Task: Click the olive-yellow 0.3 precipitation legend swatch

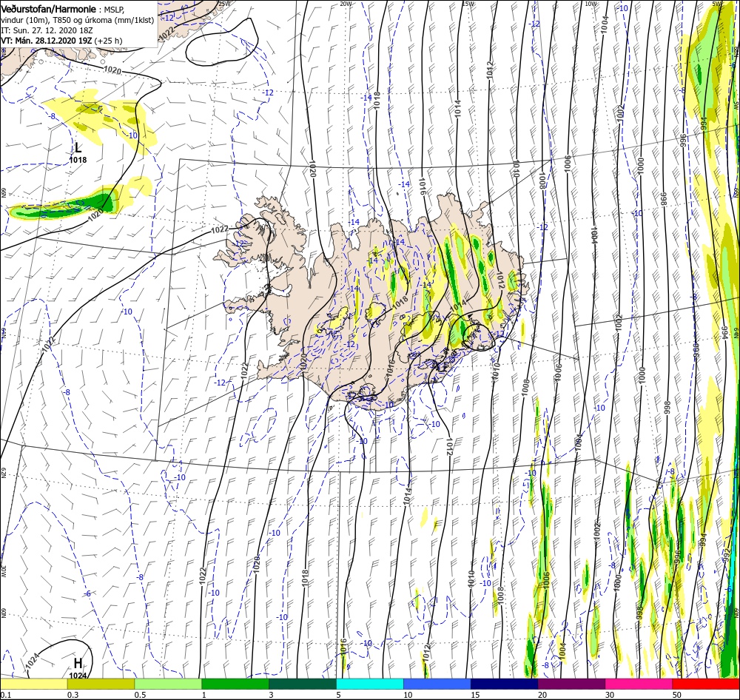Action: click(101, 684)
